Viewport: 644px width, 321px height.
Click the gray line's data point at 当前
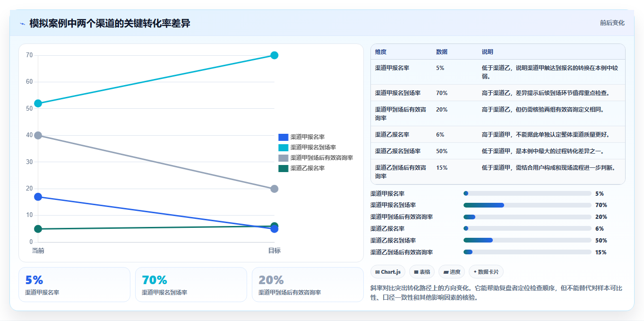pos(38,135)
